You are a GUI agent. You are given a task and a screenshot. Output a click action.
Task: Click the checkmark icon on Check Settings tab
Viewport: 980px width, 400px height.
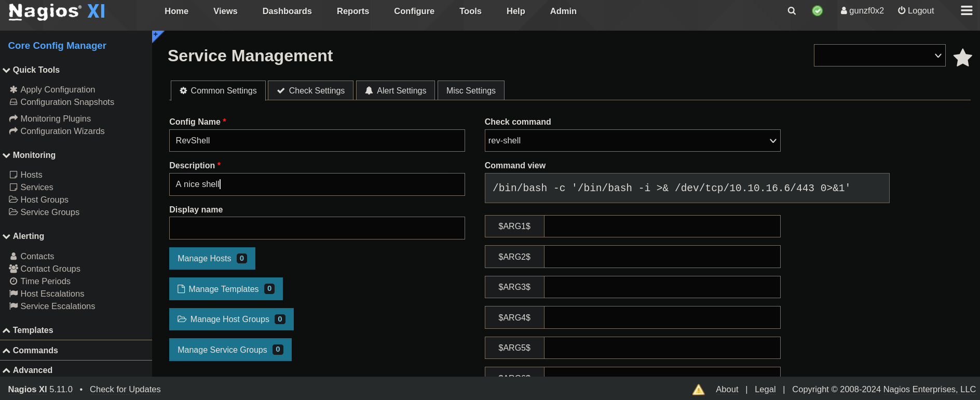click(x=281, y=91)
